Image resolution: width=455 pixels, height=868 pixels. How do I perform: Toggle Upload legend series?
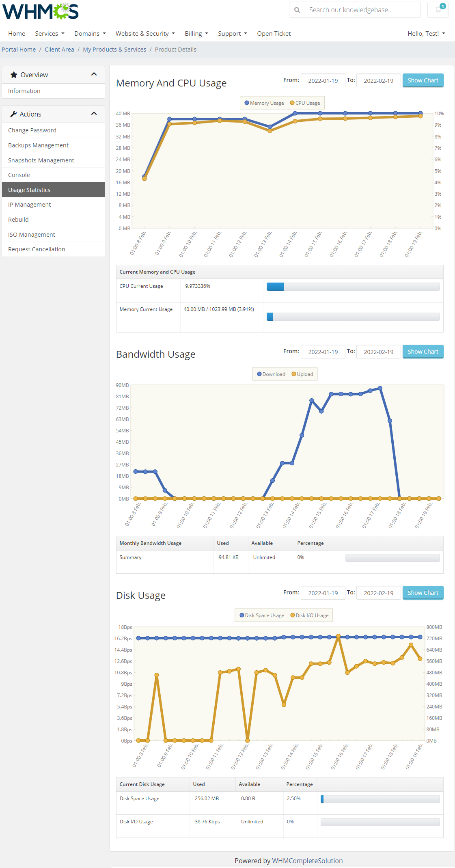(x=302, y=374)
